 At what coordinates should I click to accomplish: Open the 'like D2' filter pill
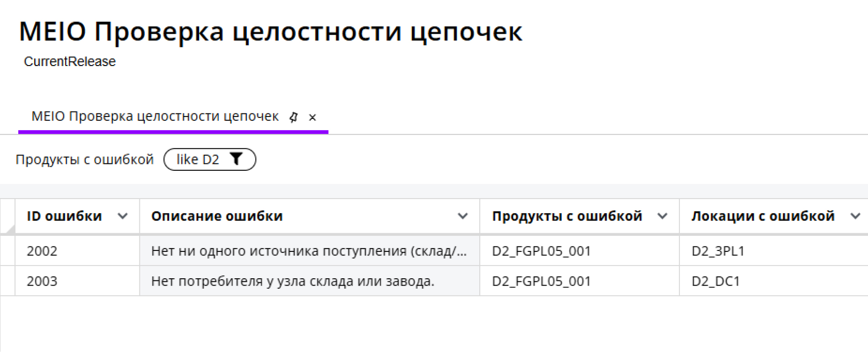198,159
